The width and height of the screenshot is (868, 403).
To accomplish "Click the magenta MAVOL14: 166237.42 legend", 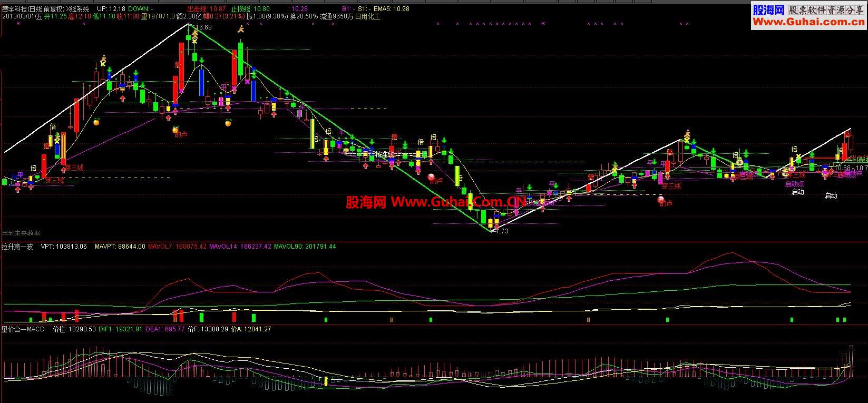I will pos(241,246).
